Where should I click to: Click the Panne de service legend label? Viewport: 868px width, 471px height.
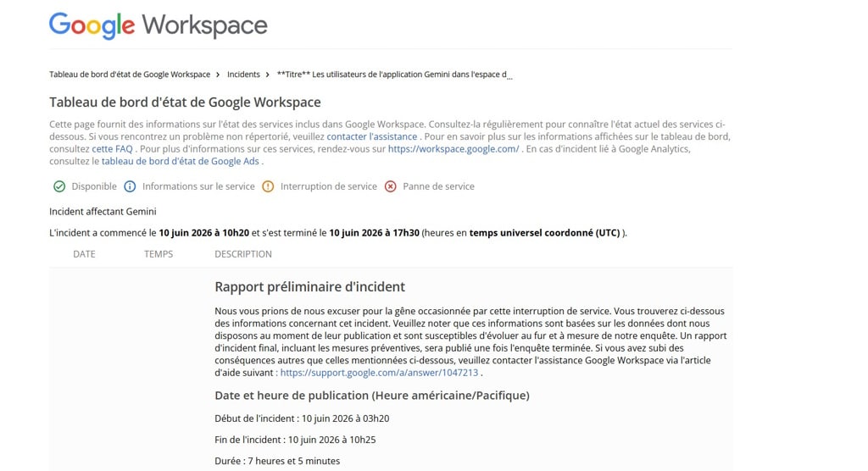pos(438,186)
